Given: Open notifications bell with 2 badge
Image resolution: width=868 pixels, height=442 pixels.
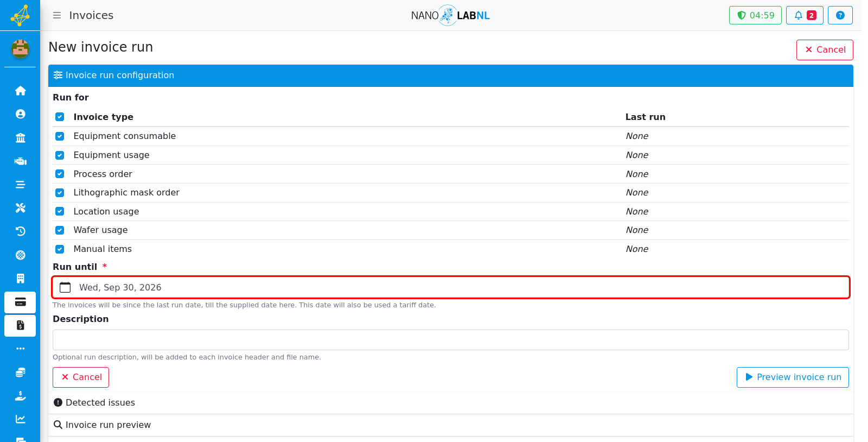Looking at the screenshot, I should point(805,15).
